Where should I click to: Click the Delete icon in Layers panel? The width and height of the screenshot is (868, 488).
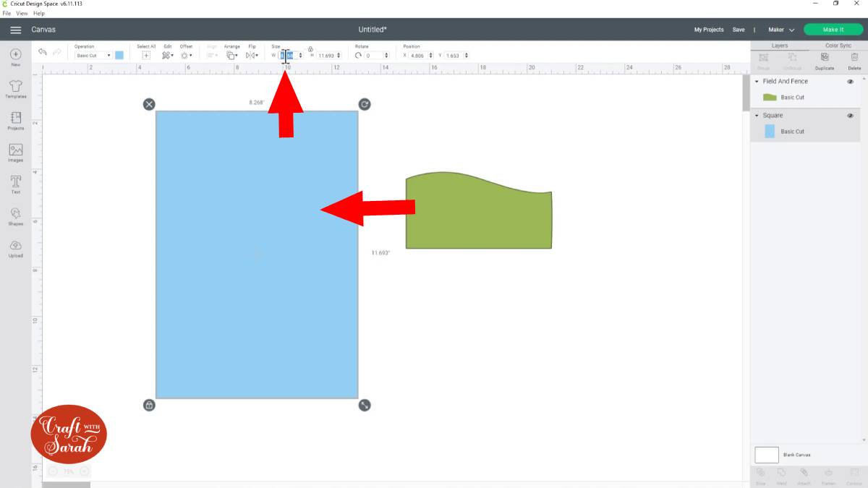pyautogui.click(x=854, y=57)
